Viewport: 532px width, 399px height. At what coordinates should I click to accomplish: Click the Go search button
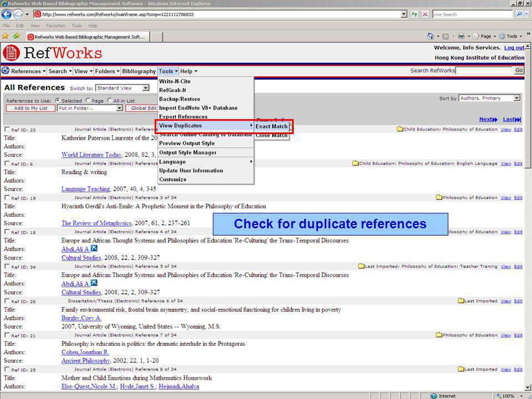(519, 70)
